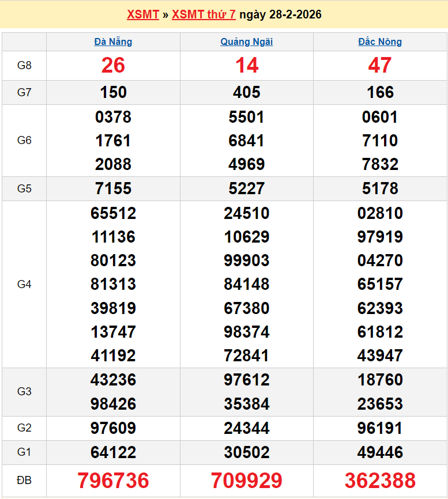Viewport: 448px width, 499px height.
Task: Click the G3 number 43236
Action: pos(113,380)
